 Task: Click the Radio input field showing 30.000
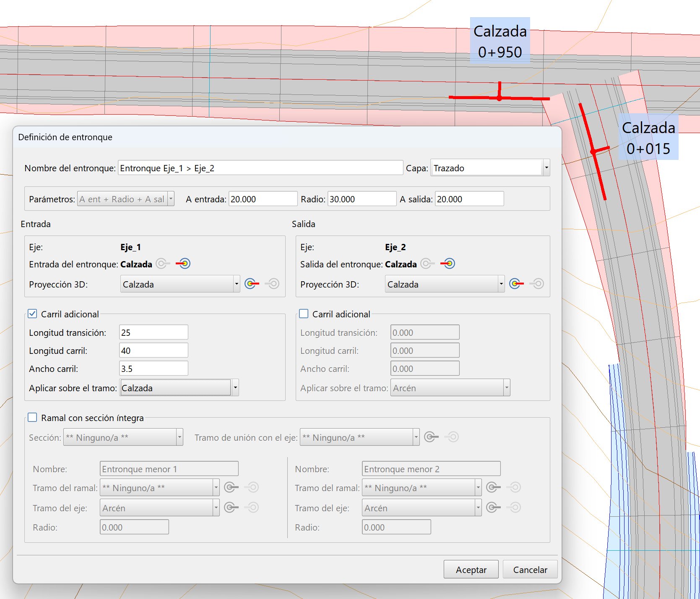(362, 199)
